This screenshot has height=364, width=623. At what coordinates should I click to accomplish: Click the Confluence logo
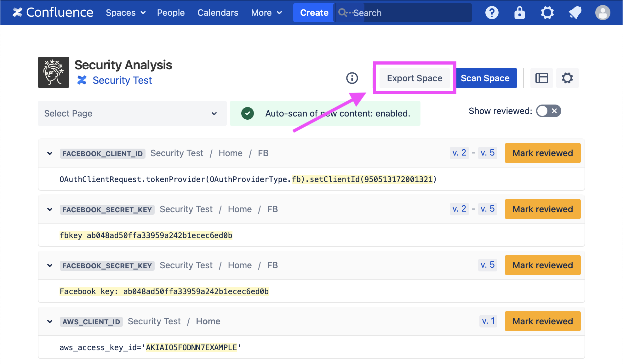click(x=53, y=13)
